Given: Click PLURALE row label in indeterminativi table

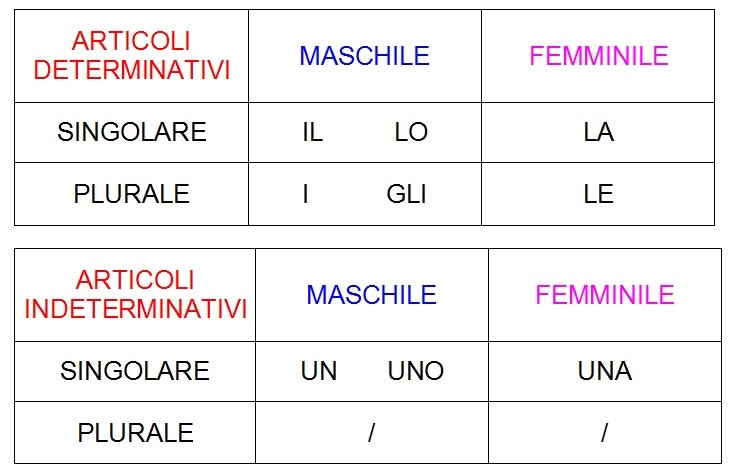Looking at the screenshot, I should pyautogui.click(x=135, y=433).
